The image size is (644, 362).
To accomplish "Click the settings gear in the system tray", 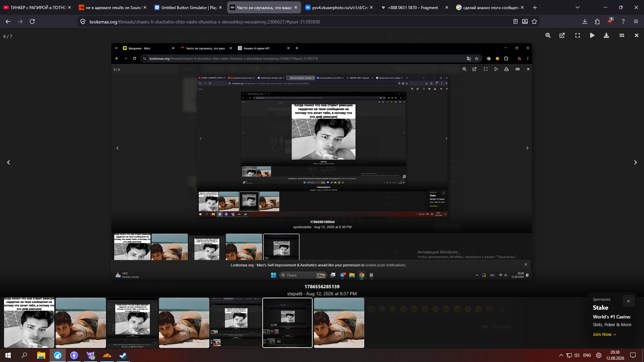I will [x=599, y=355].
